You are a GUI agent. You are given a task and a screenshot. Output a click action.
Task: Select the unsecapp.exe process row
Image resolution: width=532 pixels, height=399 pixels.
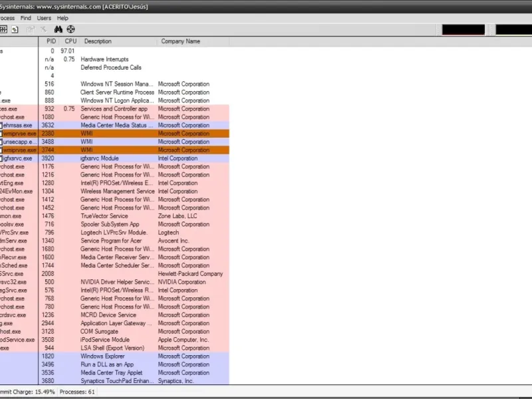(x=114, y=142)
